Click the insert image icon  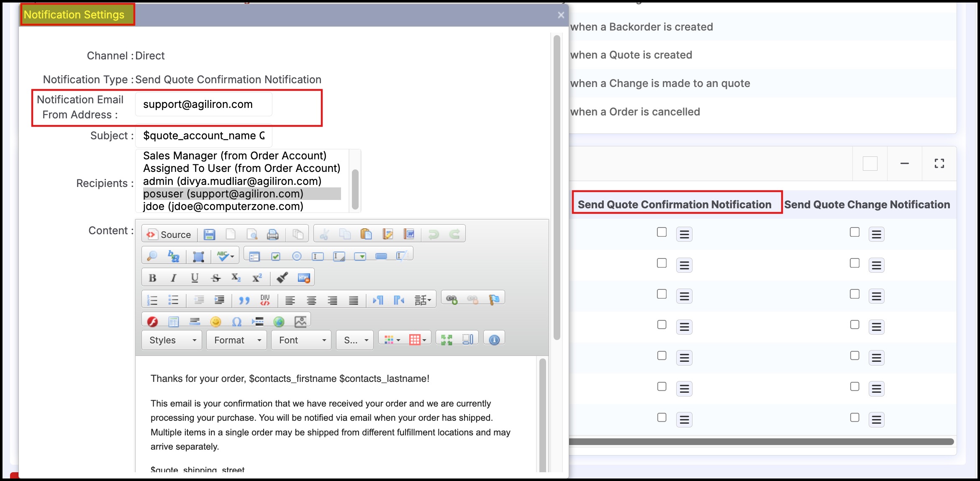(300, 321)
